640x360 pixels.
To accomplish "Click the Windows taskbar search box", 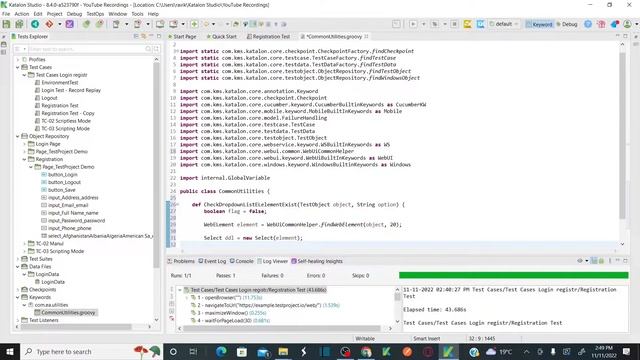I will coord(91,351).
